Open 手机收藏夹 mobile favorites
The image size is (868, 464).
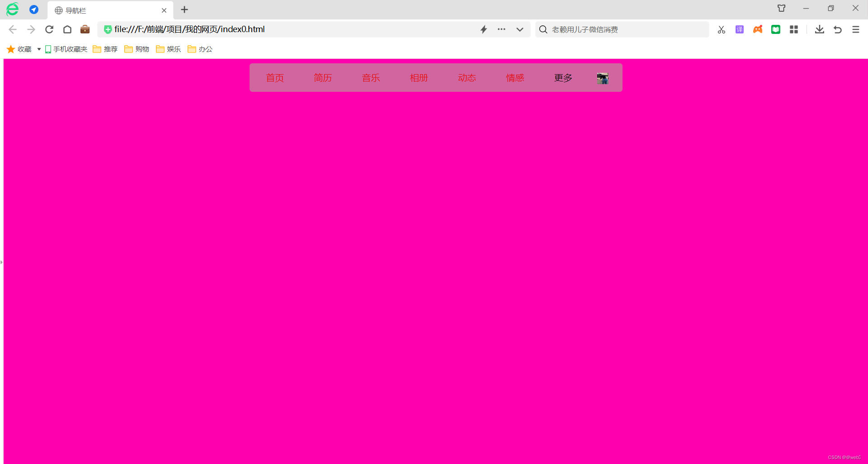[66, 49]
